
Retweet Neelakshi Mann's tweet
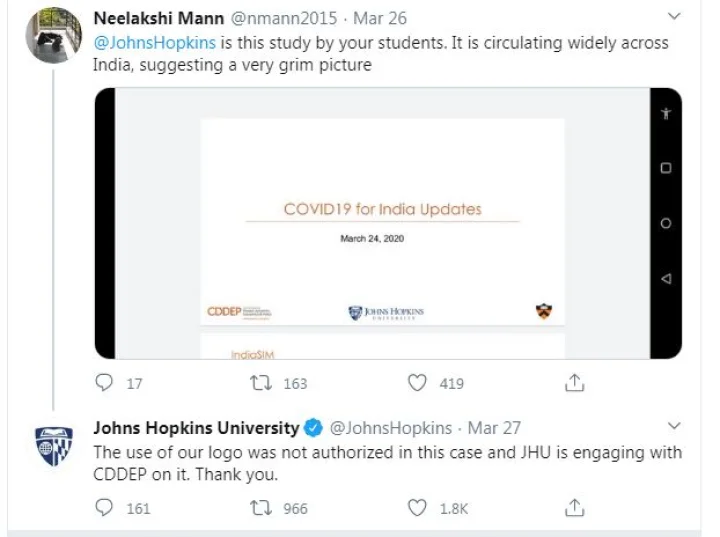261,383
